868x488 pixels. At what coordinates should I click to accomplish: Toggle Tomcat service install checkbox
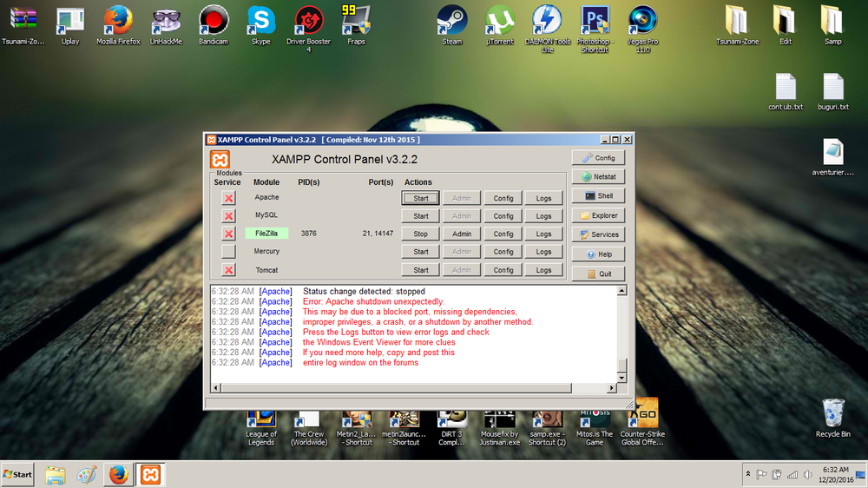click(228, 270)
